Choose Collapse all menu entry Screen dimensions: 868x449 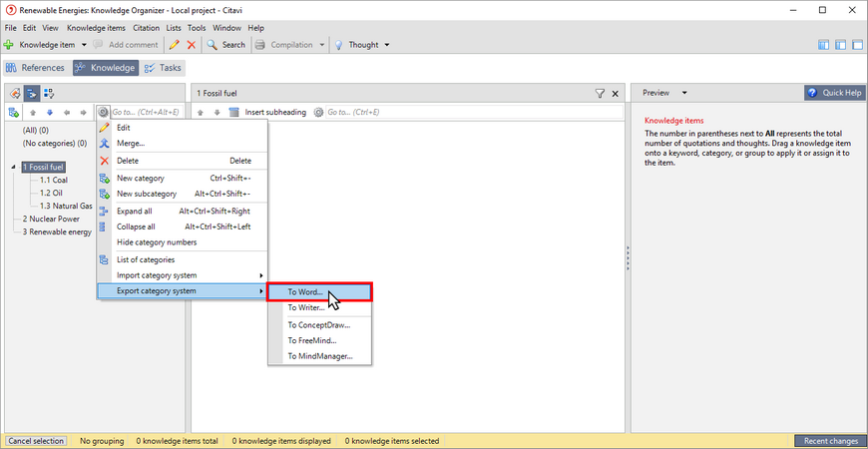tap(183, 226)
